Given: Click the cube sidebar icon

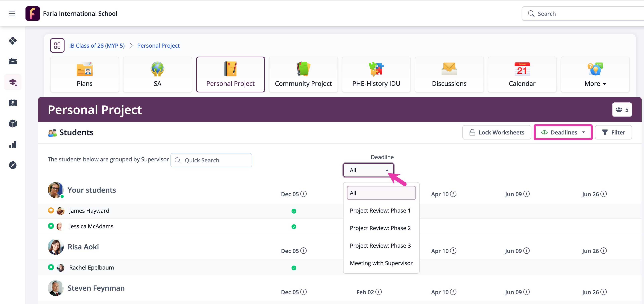Looking at the screenshot, I should (13, 124).
